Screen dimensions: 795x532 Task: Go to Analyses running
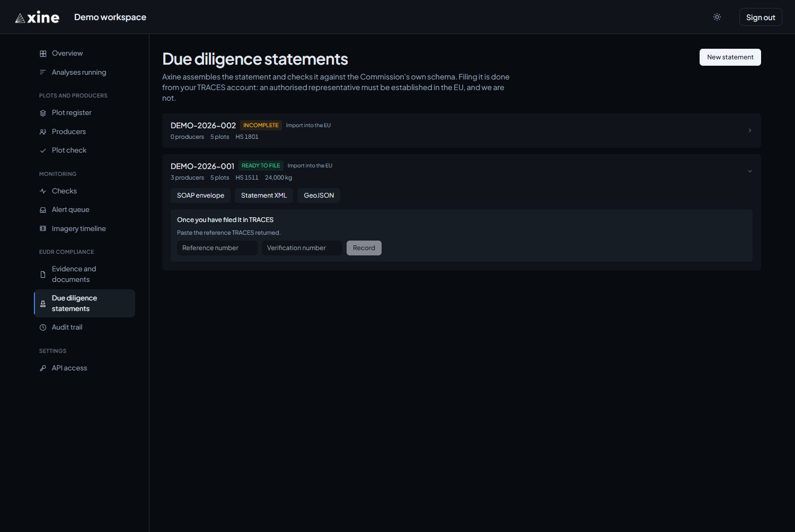point(84,73)
